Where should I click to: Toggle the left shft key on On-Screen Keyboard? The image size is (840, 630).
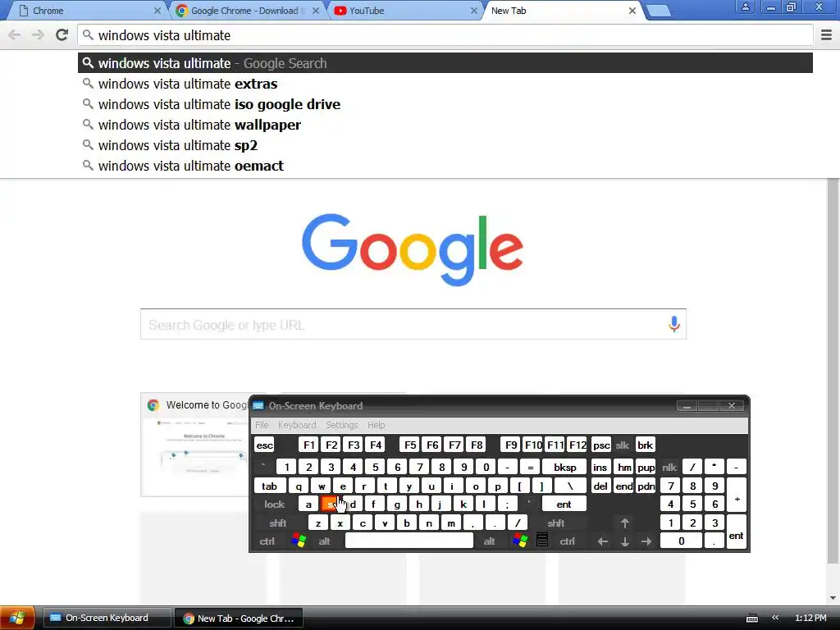coord(278,523)
